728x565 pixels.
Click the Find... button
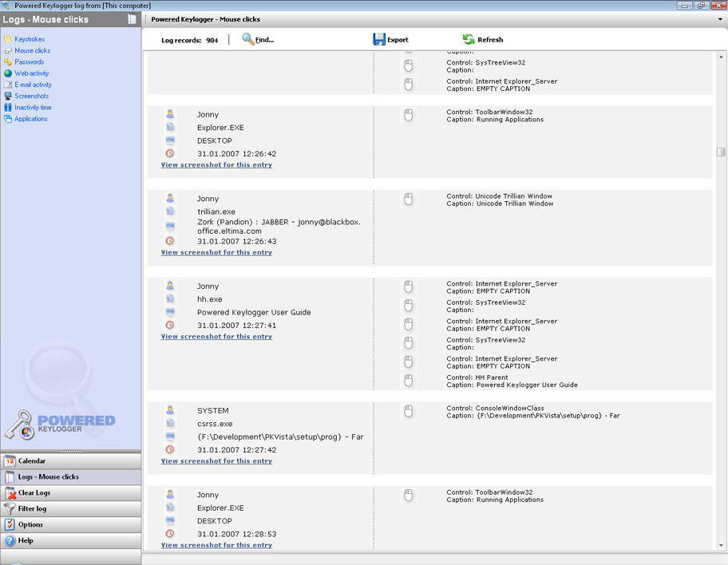click(x=258, y=39)
